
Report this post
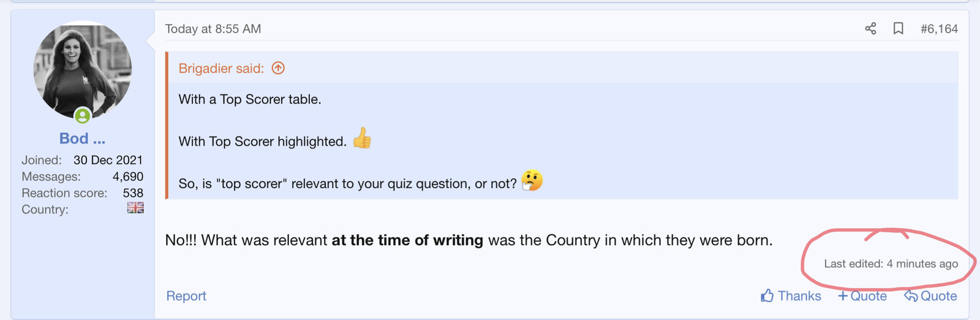point(186,296)
